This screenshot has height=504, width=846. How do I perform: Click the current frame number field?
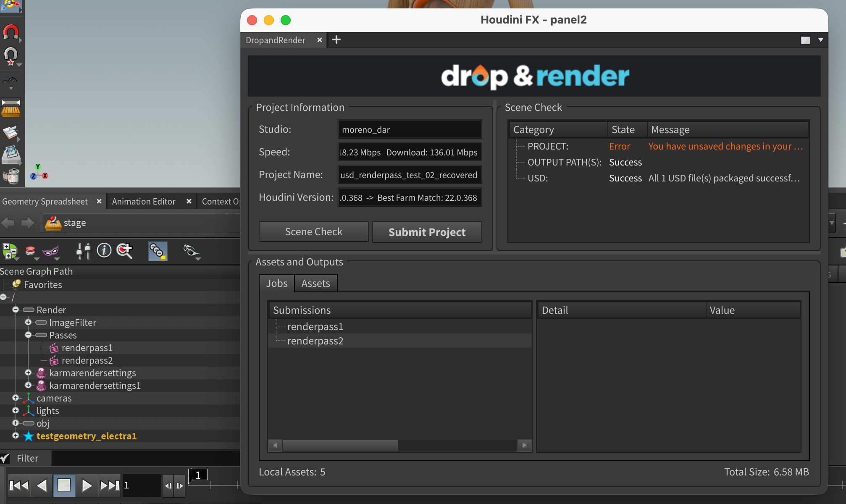tap(141, 486)
